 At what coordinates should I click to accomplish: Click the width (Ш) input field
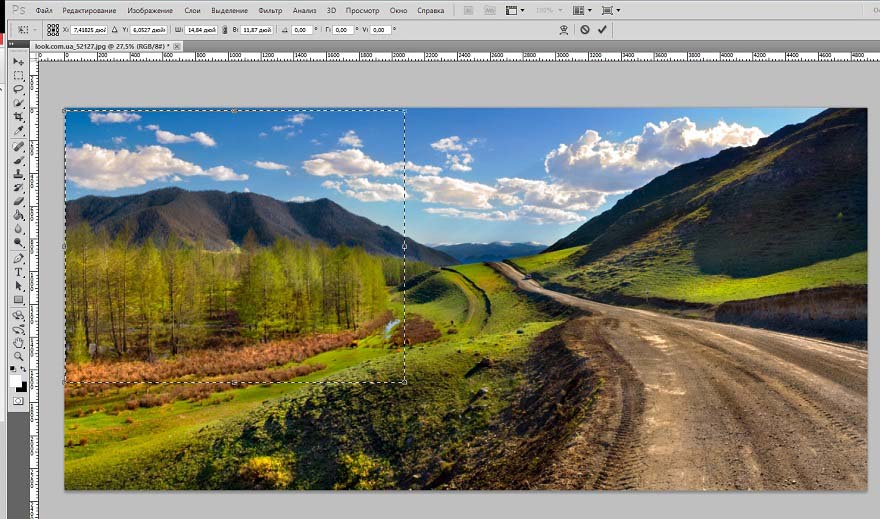(201, 30)
